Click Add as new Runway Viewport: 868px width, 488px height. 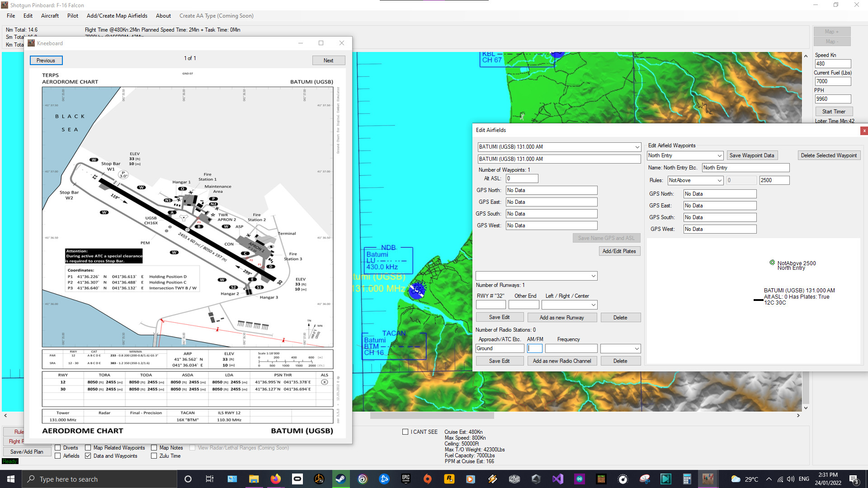562,317
